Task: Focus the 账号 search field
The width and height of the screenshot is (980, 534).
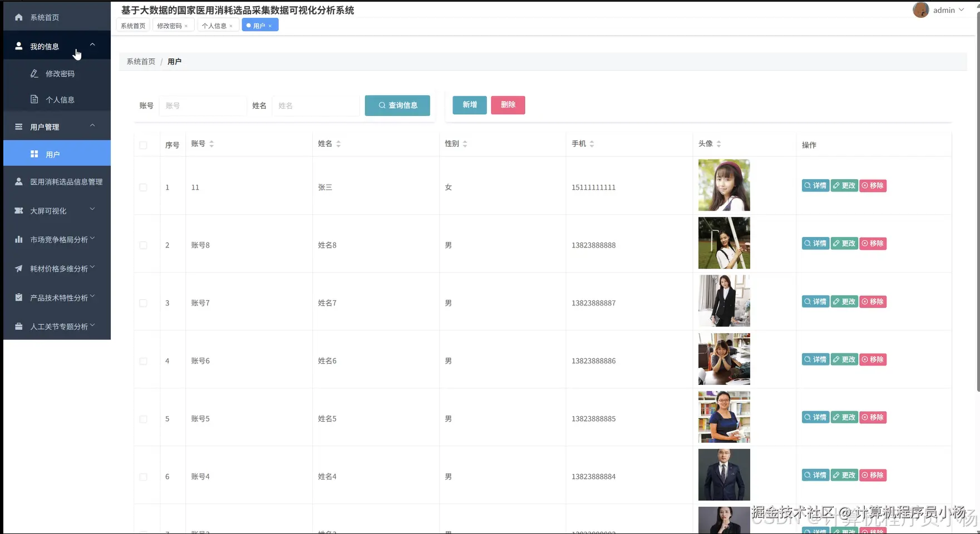Action: [x=203, y=106]
